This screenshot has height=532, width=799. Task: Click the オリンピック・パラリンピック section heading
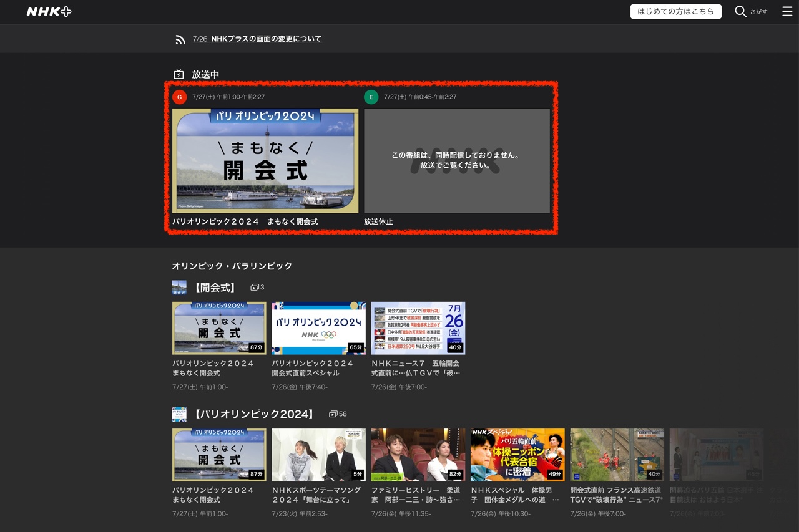232,266
